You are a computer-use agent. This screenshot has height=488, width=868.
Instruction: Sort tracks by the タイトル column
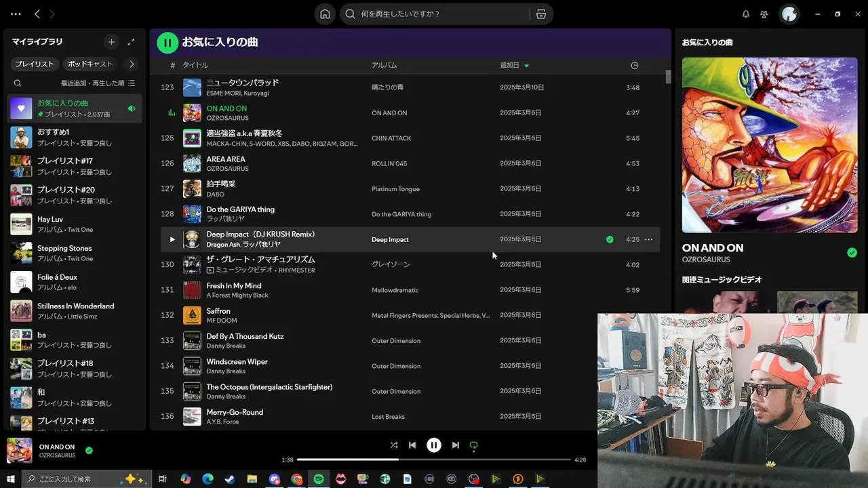(195, 65)
